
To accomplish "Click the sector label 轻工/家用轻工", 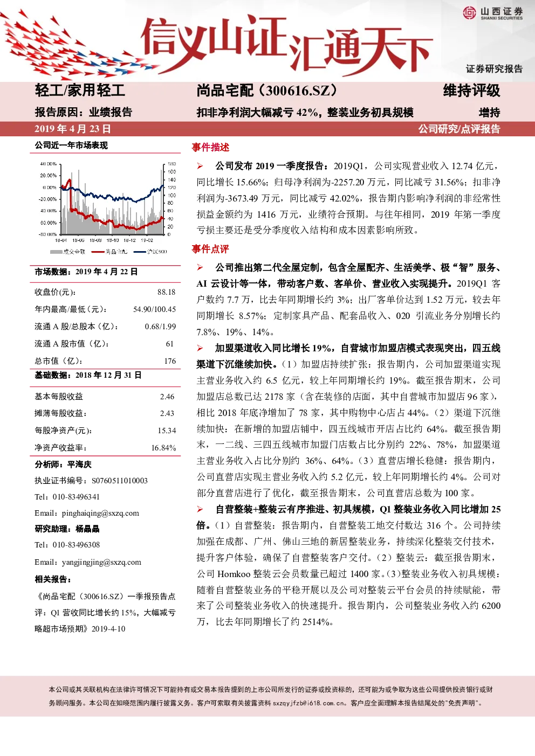I will pos(80,91).
